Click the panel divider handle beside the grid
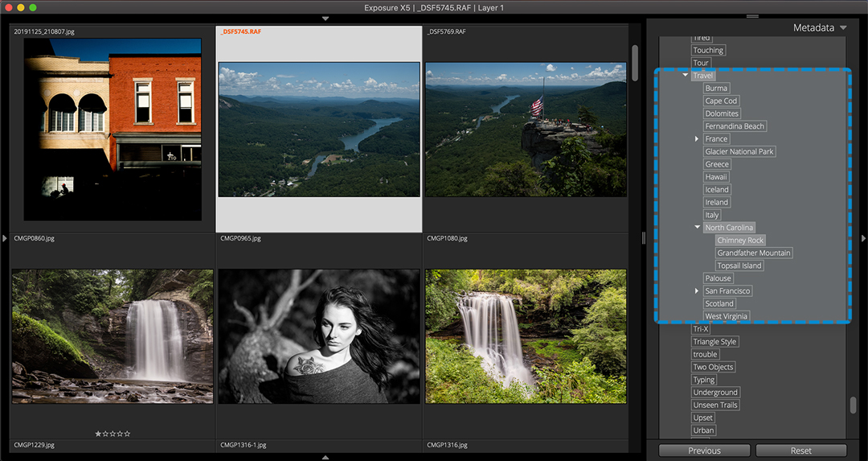 [643, 238]
